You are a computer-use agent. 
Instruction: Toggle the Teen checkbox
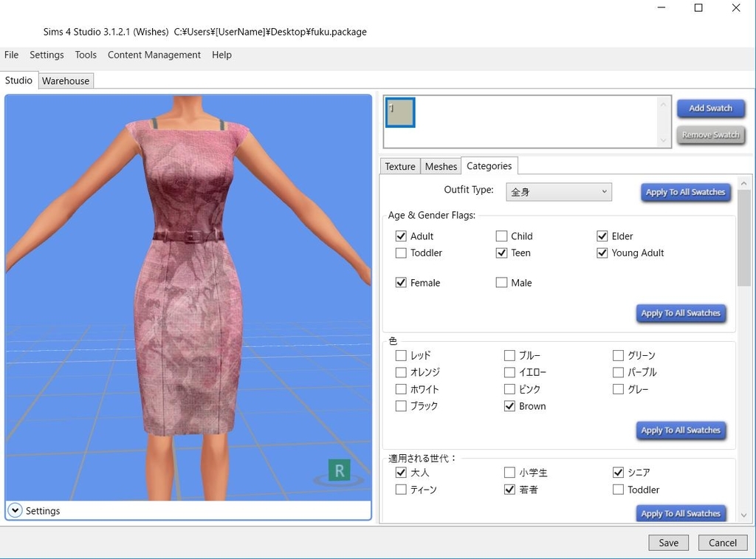point(501,253)
